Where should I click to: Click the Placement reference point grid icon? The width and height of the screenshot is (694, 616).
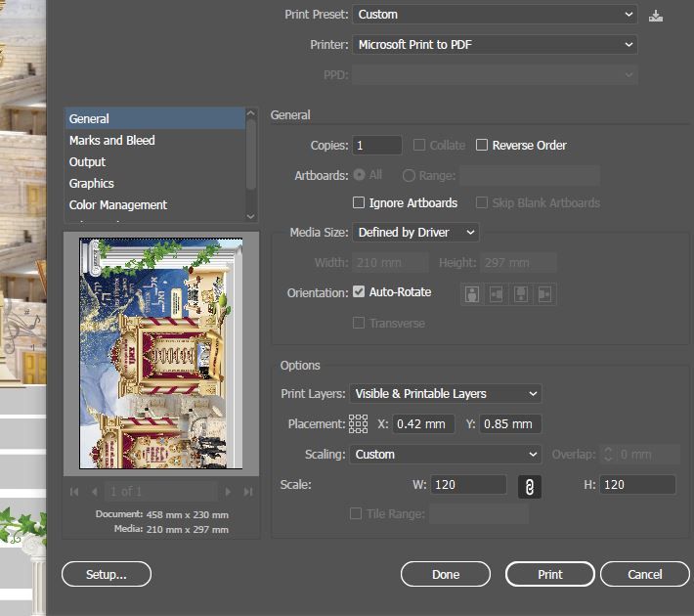[359, 424]
